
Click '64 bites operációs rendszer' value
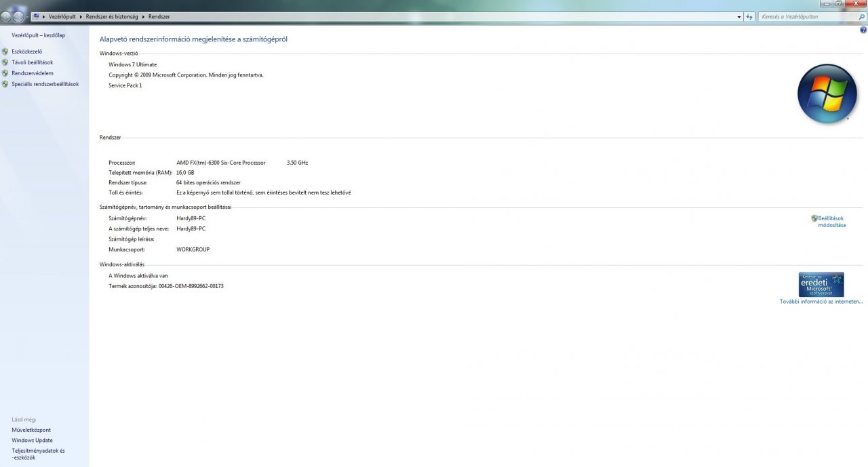coord(208,182)
